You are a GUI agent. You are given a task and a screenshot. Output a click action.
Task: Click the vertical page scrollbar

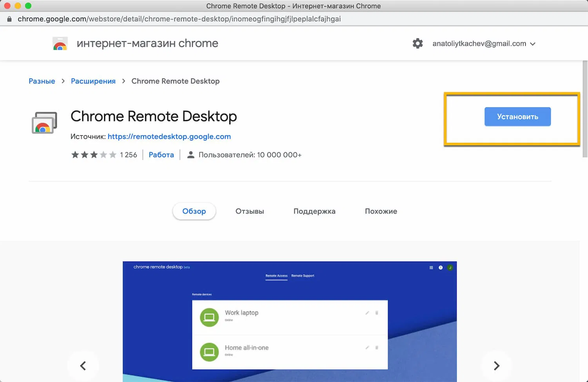pos(585,109)
